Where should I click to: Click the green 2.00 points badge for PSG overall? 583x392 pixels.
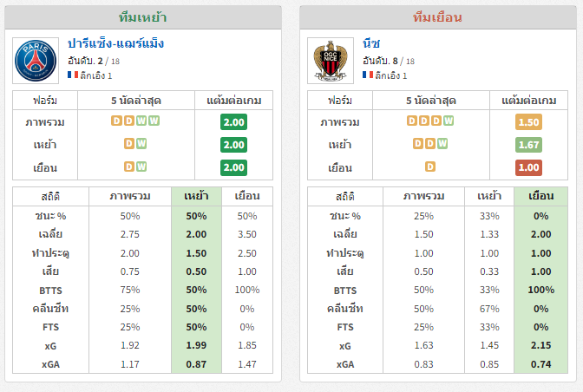pos(233,122)
